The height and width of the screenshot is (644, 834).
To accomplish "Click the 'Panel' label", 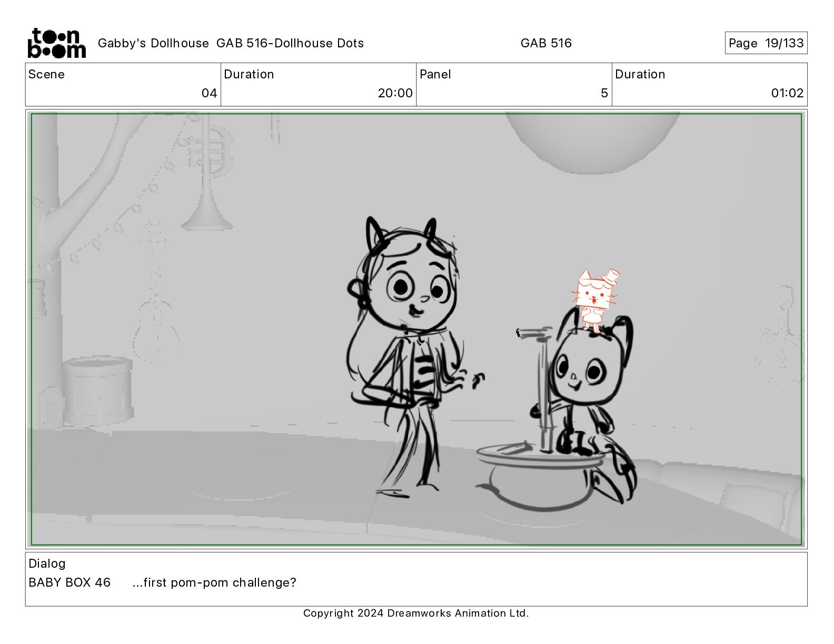I will coord(435,74).
